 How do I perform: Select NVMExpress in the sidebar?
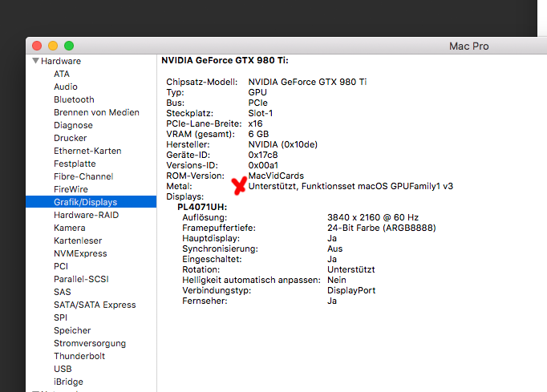pos(80,253)
